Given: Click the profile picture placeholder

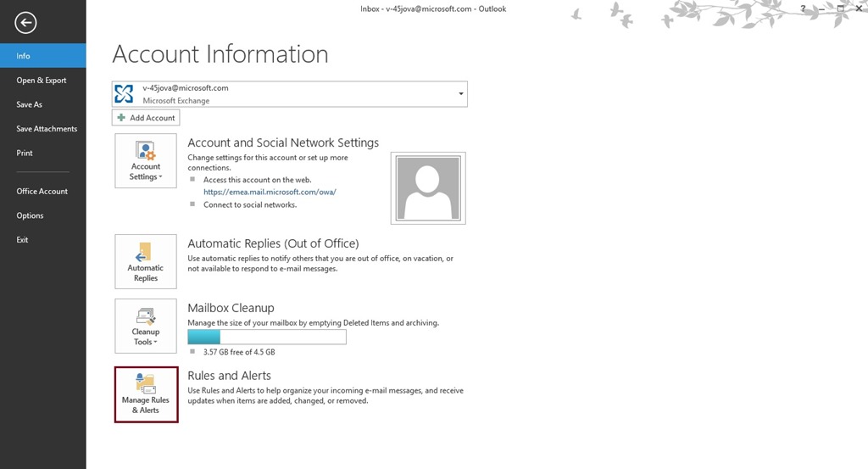Looking at the screenshot, I should 428,188.
